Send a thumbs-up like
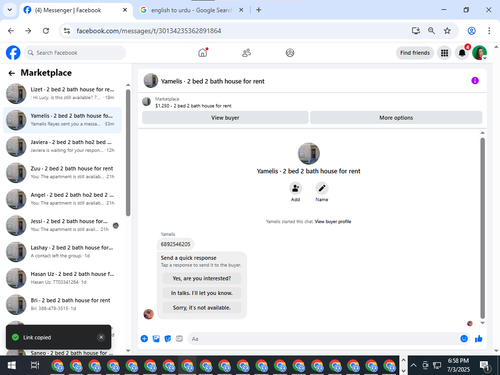 pos(479,339)
